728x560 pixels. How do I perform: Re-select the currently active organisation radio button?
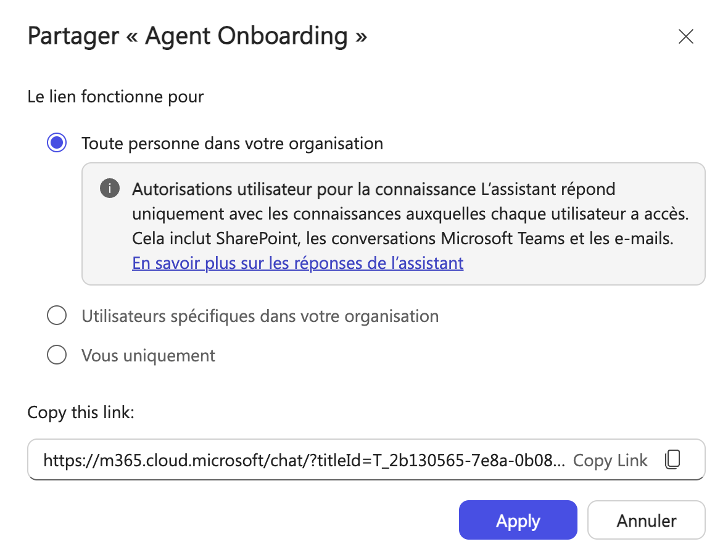(x=56, y=142)
